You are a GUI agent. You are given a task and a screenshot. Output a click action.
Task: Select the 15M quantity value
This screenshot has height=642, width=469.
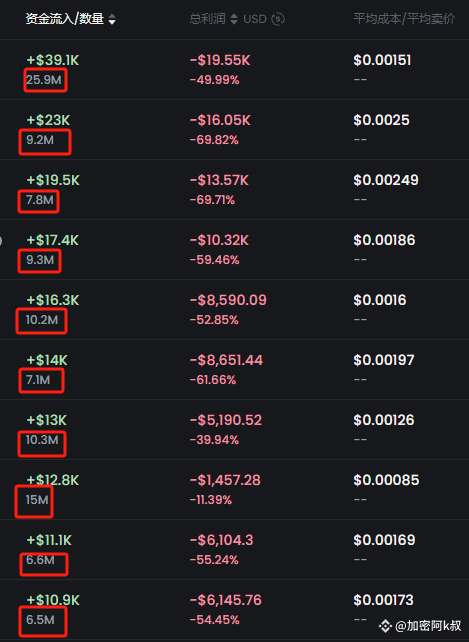tap(37, 500)
